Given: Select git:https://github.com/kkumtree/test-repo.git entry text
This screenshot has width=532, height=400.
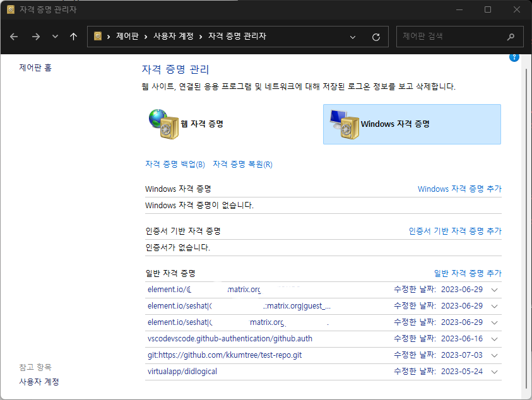Looking at the screenshot, I should 225,355.
